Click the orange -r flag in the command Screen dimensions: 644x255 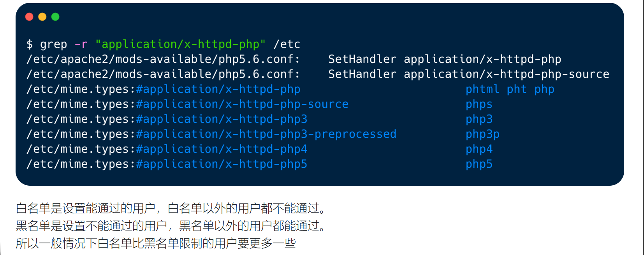(81, 44)
